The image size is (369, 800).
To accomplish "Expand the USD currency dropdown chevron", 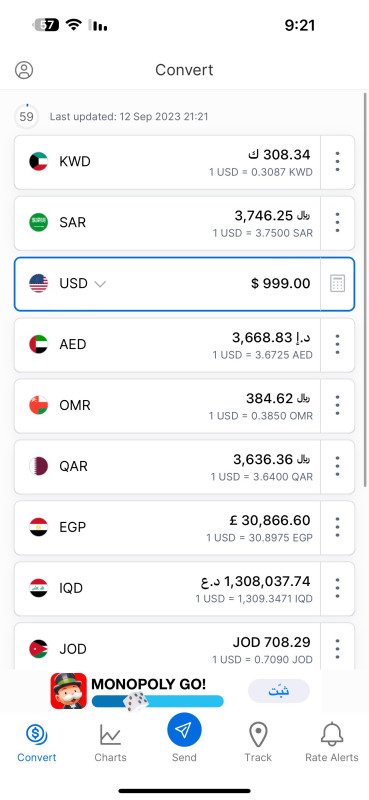I will point(101,284).
